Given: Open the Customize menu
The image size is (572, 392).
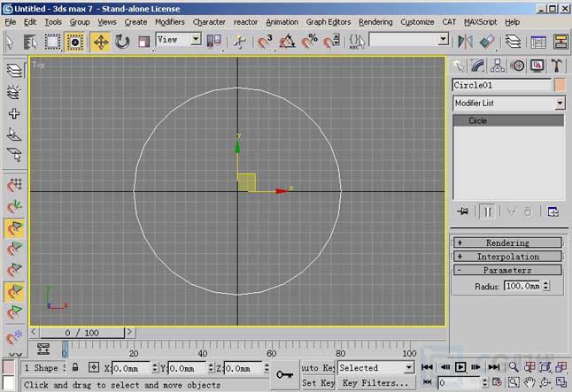Looking at the screenshot, I should click(x=417, y=22).
